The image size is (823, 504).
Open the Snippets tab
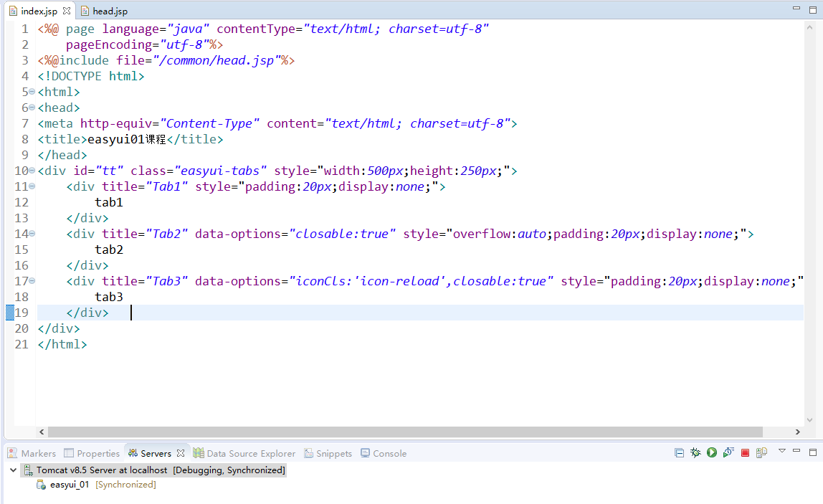pos(328,453)
